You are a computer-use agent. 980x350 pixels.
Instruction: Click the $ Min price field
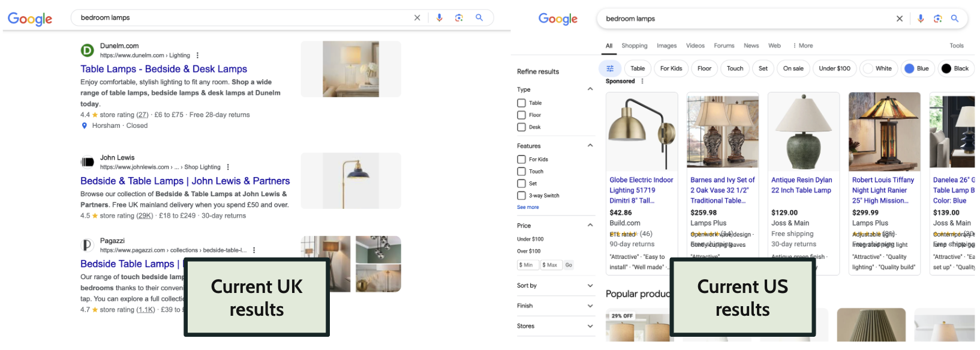pos(528,265)
